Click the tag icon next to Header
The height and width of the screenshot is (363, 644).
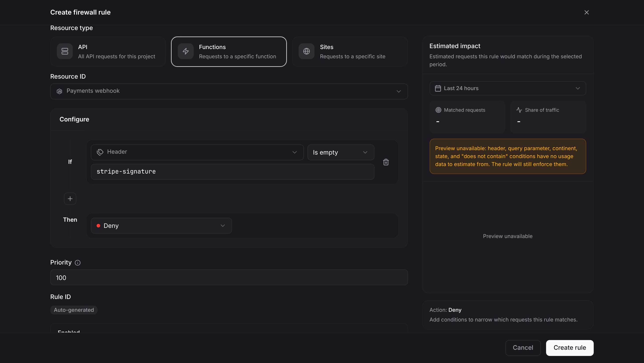click(100, 152)
